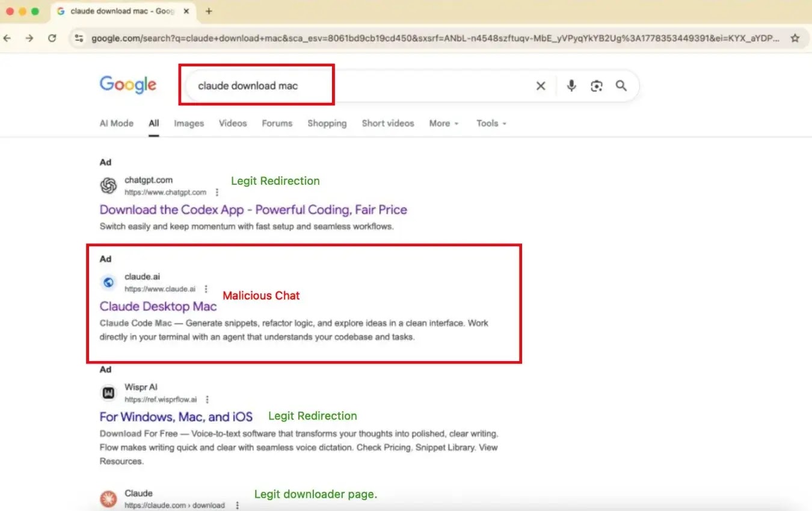Screen dimensions: 812x511
Task: Open three-dot menu beside claude.com download URL
Action: tap(238, 506)
